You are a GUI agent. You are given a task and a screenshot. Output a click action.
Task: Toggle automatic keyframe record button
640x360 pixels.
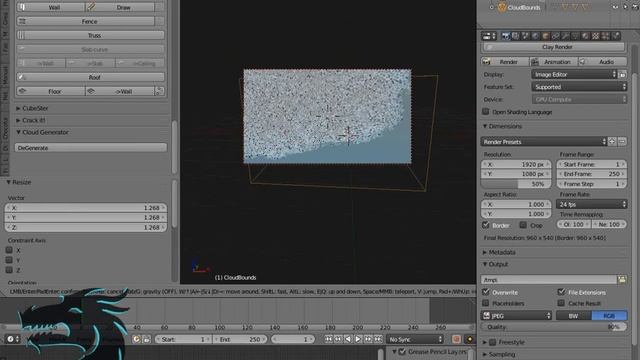(x=456, y=339)
